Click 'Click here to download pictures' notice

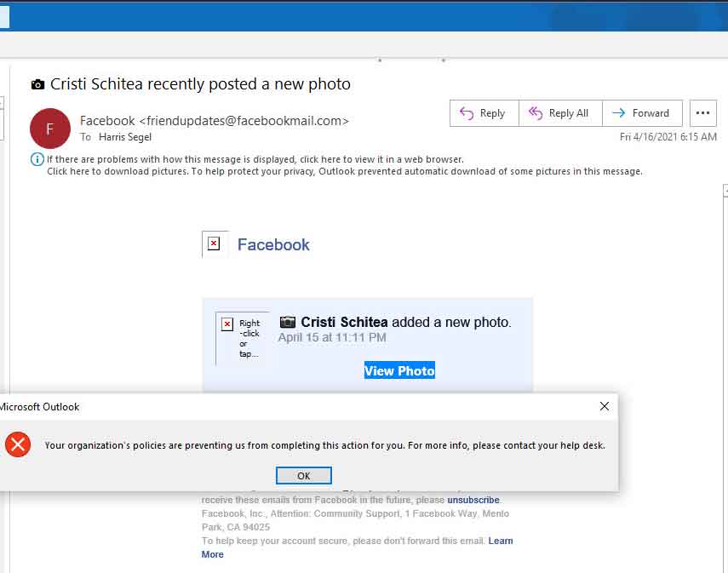click(x=345, y=171)
